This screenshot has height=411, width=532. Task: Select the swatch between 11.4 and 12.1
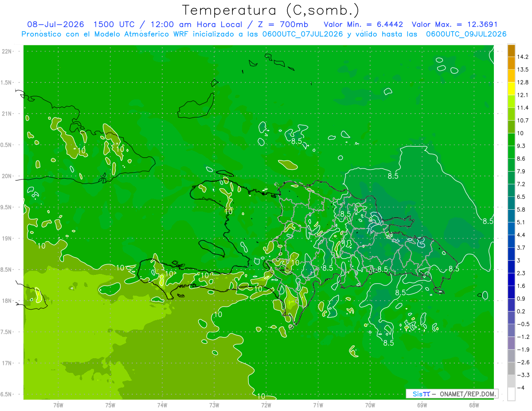tap(511, 101)
